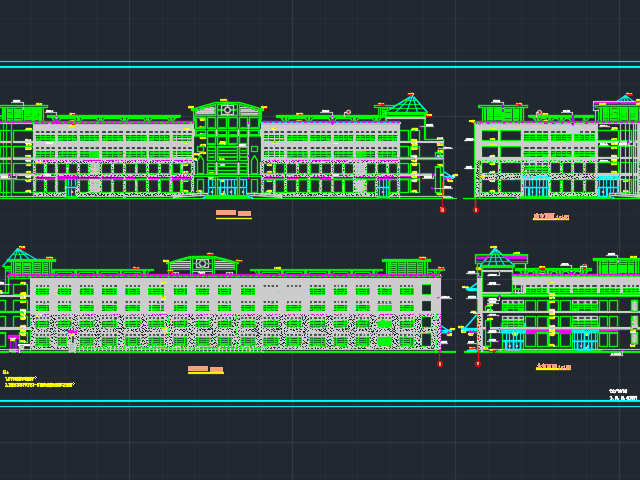640x480 pixels.
Task: Click the red axis marker below the top-left elevation
Action: coord(442,210)
